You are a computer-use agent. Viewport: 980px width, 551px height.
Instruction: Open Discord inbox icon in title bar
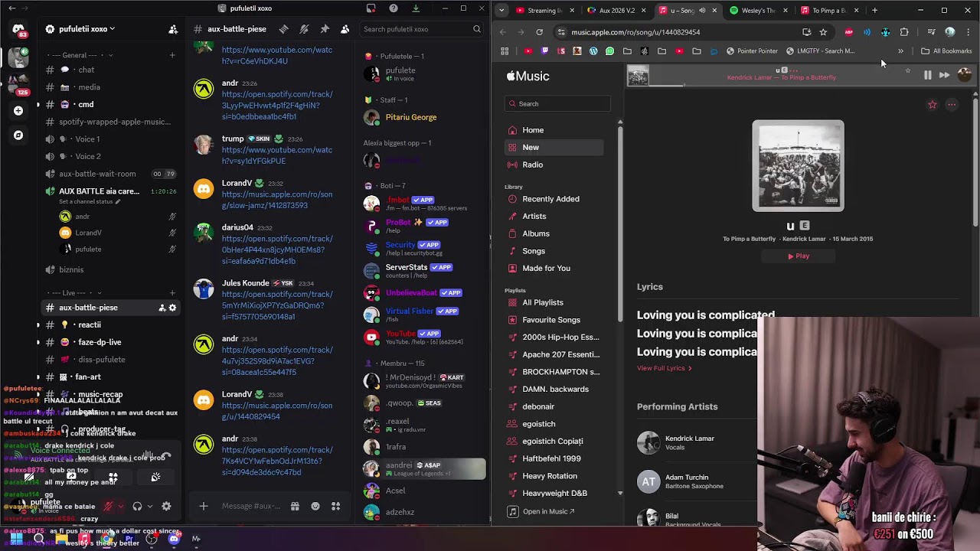(x=371, y=8)
